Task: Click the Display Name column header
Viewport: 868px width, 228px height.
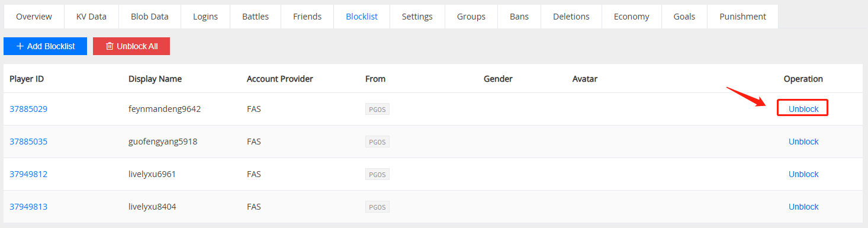Action: click(155, 79)
